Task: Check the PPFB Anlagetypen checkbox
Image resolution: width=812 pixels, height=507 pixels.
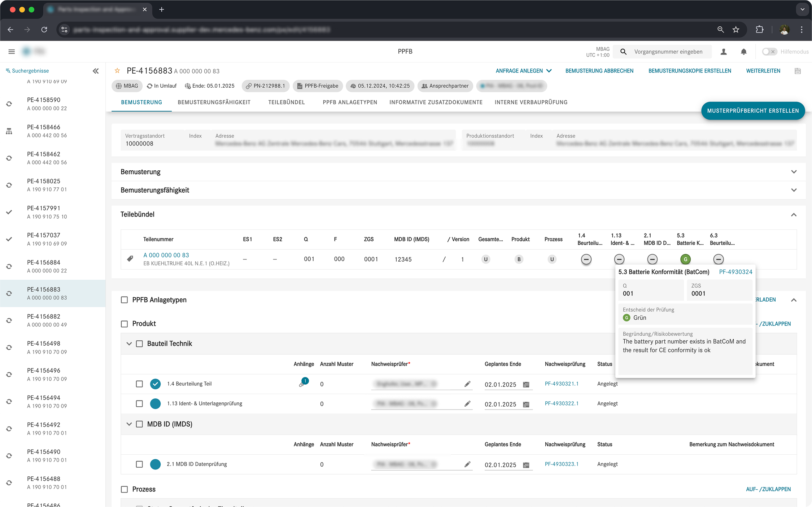Action: point(125,300)
